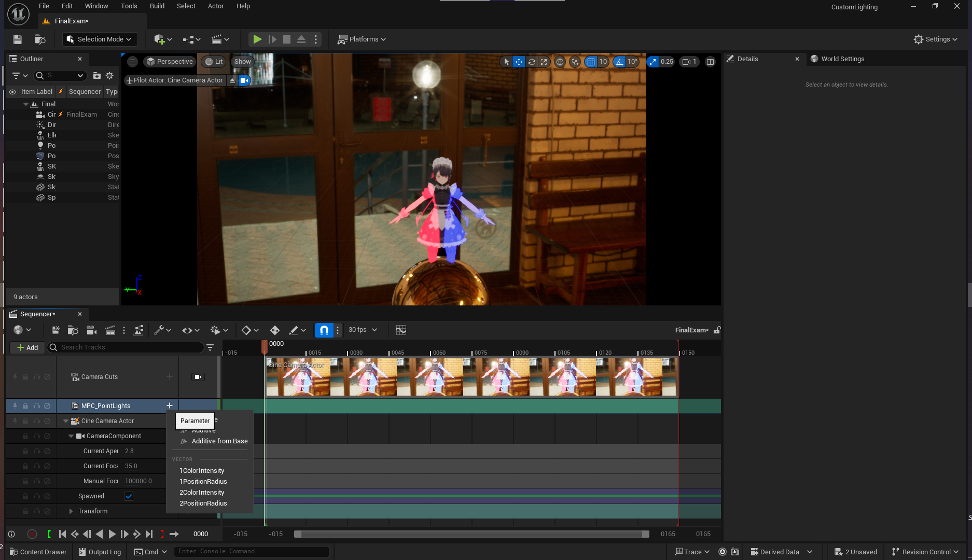Collapse the CameraComponent track
This screenshot has height=560, width=972.
(71, 436)
